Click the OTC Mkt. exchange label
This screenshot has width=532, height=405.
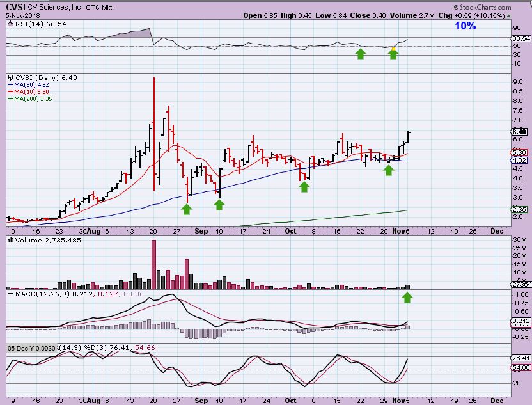point(100,7)
